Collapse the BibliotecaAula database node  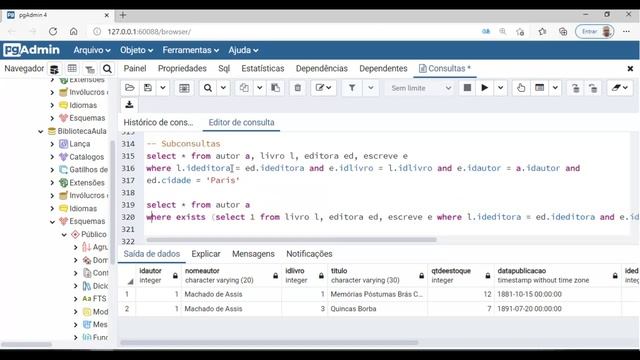coord(40,131)
